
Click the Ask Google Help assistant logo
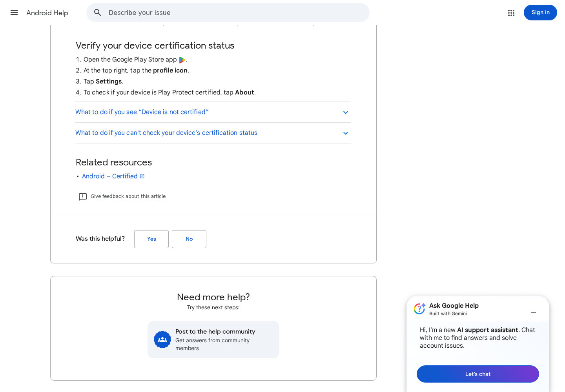pos(419,309)
